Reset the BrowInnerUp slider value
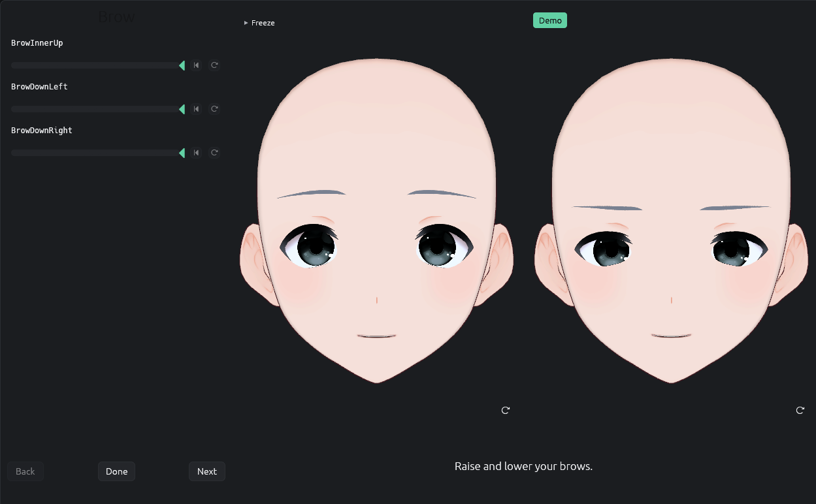This screenshot has width=816, height=504. (x=214, y=65)
